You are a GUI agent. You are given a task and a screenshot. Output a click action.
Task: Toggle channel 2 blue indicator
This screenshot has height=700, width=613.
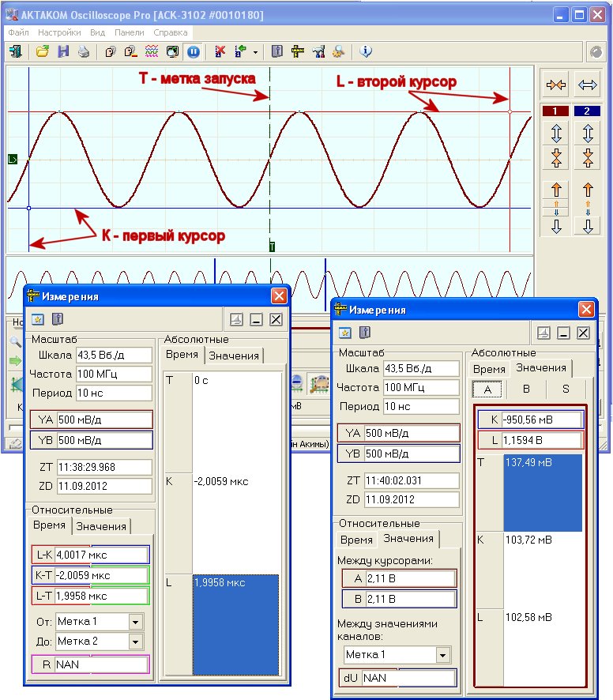tap(587, 111)
